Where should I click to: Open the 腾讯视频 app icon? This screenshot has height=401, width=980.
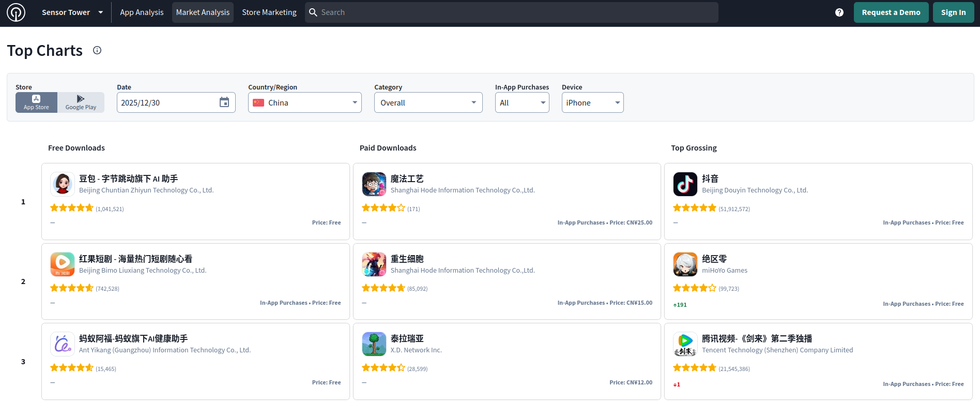pos(685,344)
